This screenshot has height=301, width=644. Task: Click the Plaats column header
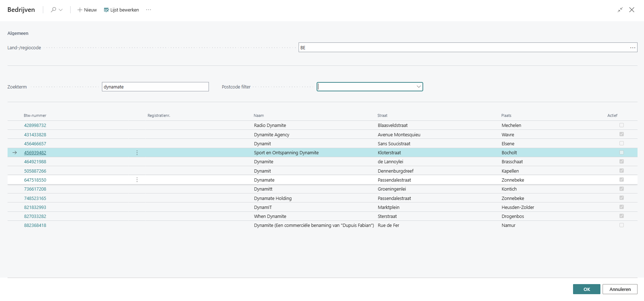pos(506,115)
